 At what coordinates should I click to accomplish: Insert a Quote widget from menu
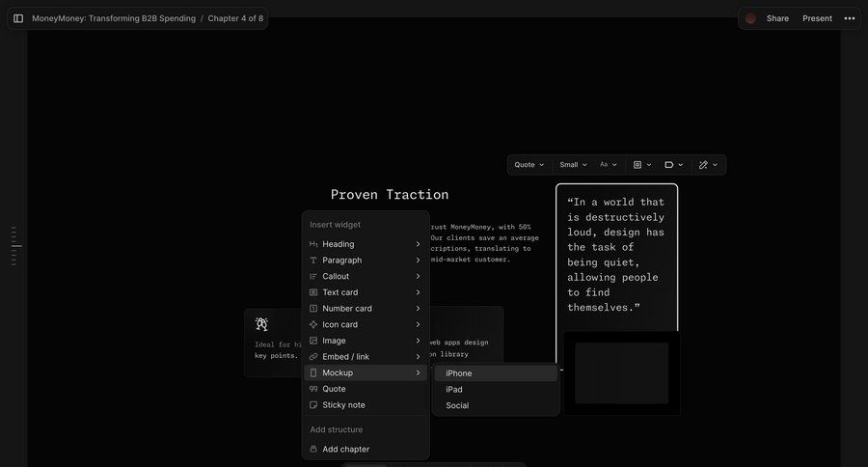366,389
